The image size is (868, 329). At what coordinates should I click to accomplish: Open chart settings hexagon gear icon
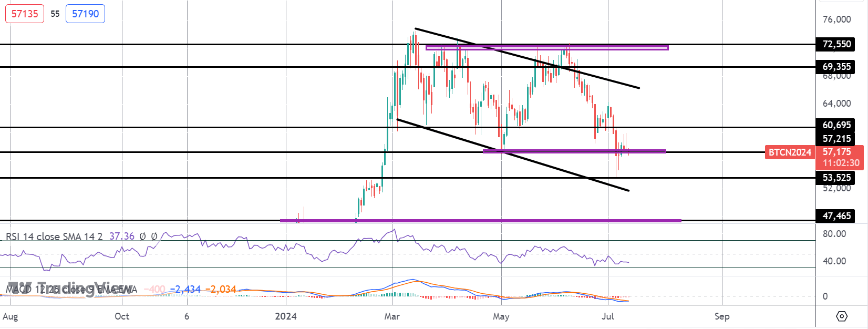point(841,316)
